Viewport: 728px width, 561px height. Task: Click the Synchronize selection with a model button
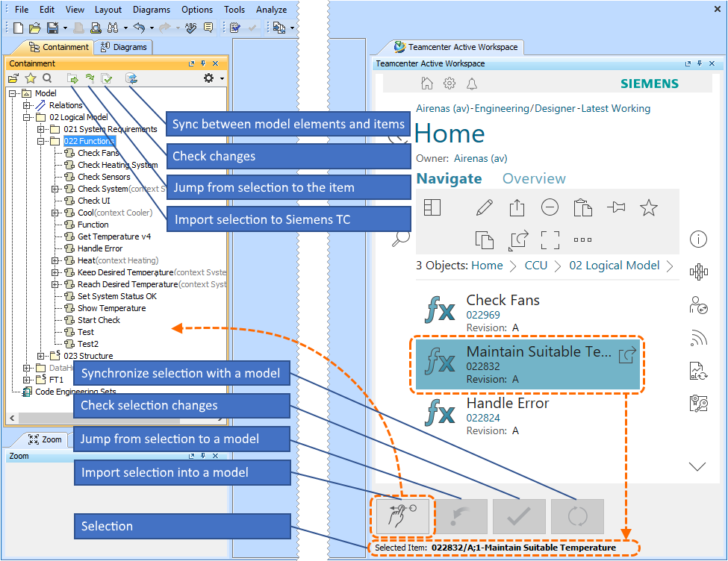pyautogui.click(x=577, y=516)
